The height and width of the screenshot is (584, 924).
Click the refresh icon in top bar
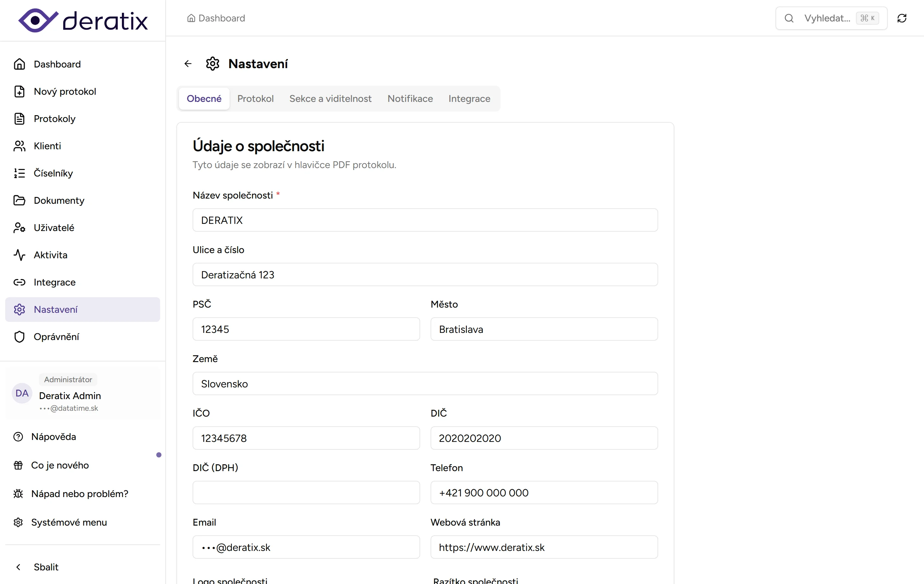click(x=902, y=18)
